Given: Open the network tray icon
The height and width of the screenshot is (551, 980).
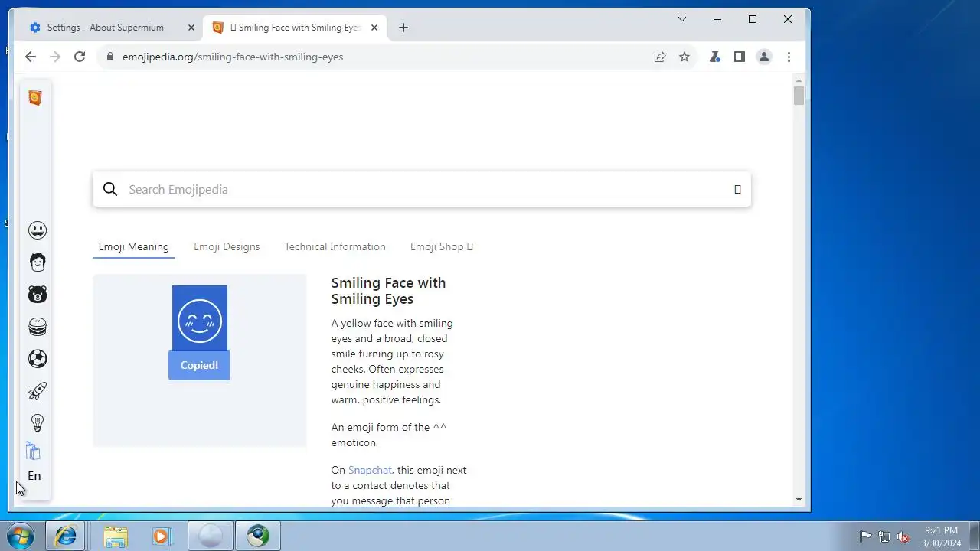Looking at the screenshot, I should [884, 536].
